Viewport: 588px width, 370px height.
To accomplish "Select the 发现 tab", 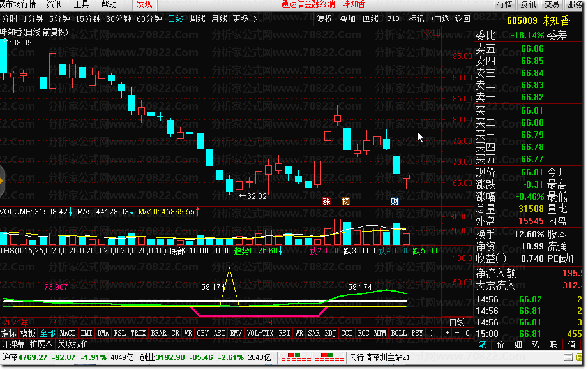I will point(144,4).
